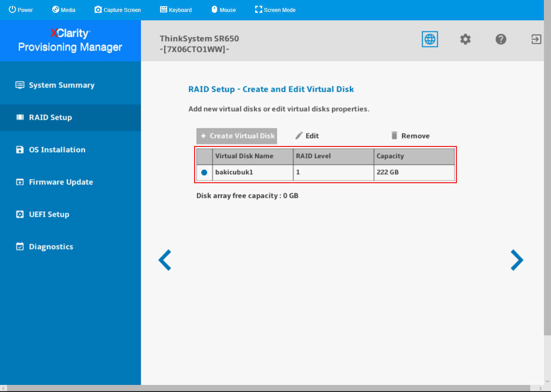The height and width of the screenshot is (392, 551).
Task: Open System Summary in the sidebar
Action: coord(70,85)
